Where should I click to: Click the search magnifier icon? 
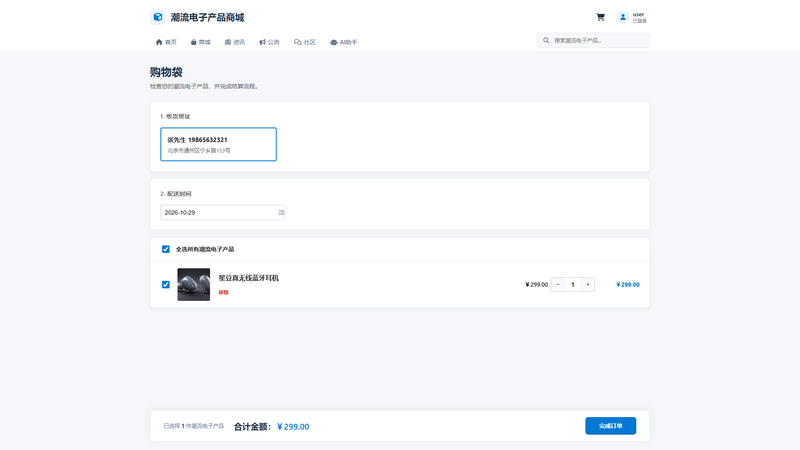coord(546,40)
